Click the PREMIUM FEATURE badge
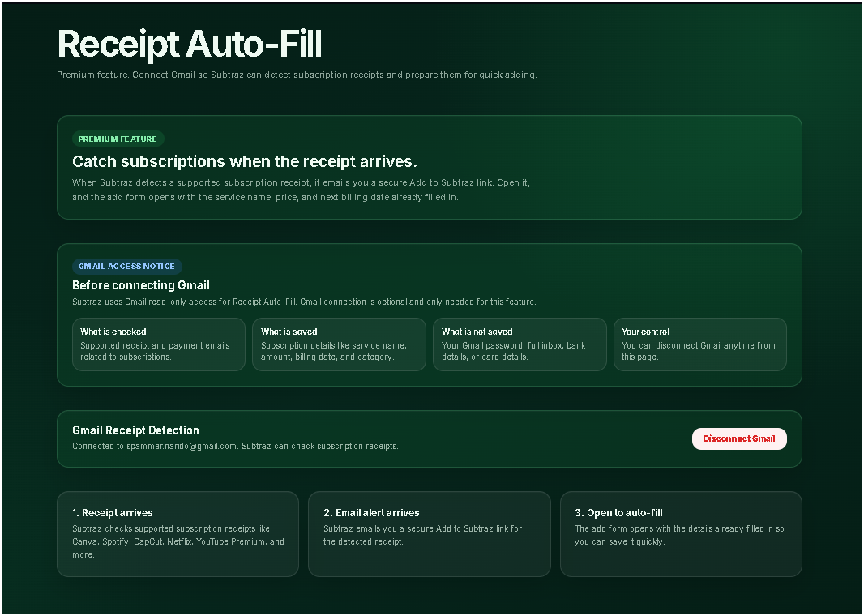Viewport: 864px width, 616px height. (x=118, y=139)
